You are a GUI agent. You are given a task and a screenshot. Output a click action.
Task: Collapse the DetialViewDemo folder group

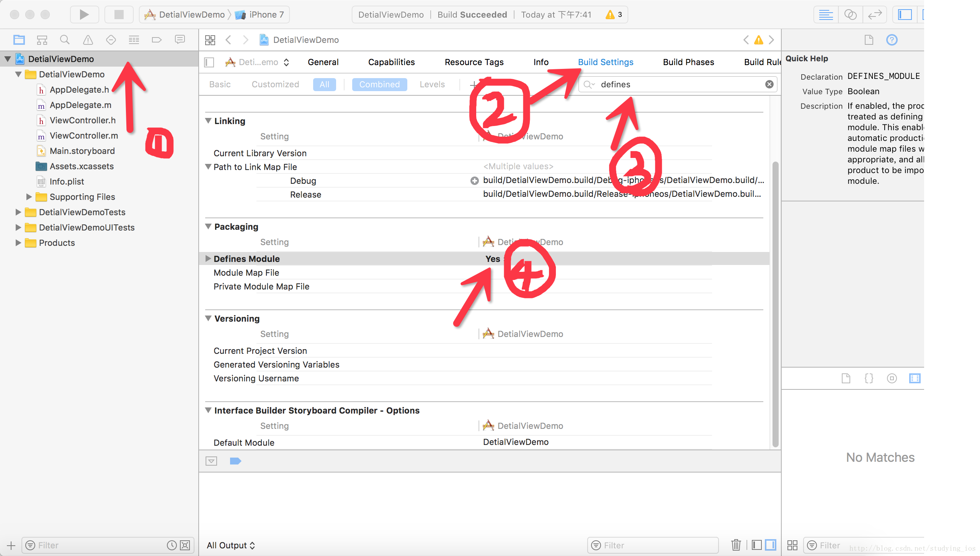18,74
